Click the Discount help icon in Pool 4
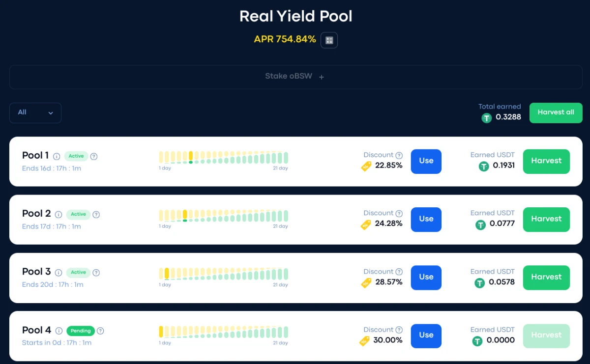This screenshot has width=590, height=364. [x=399, y=330]
